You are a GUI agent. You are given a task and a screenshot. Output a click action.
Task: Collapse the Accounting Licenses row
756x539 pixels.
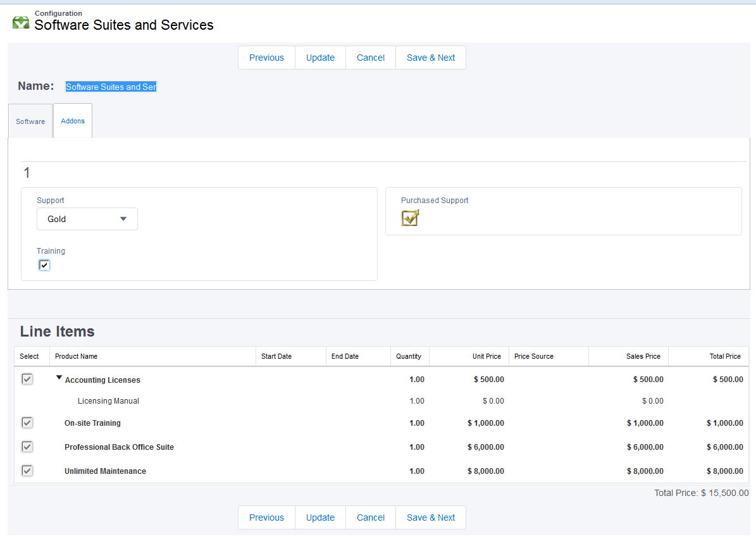click(x=59, y=378)
